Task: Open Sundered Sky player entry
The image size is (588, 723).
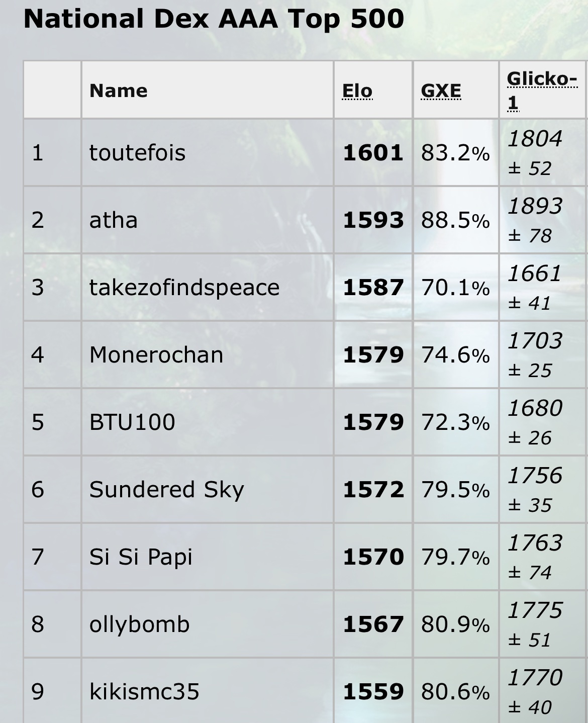Action: point(167,490)
